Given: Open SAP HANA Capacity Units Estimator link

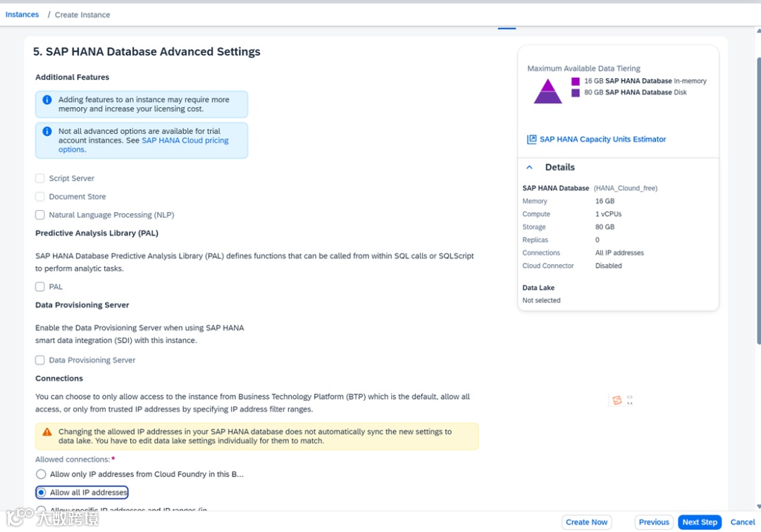Looking at the screenshot, I should (602, 140).
